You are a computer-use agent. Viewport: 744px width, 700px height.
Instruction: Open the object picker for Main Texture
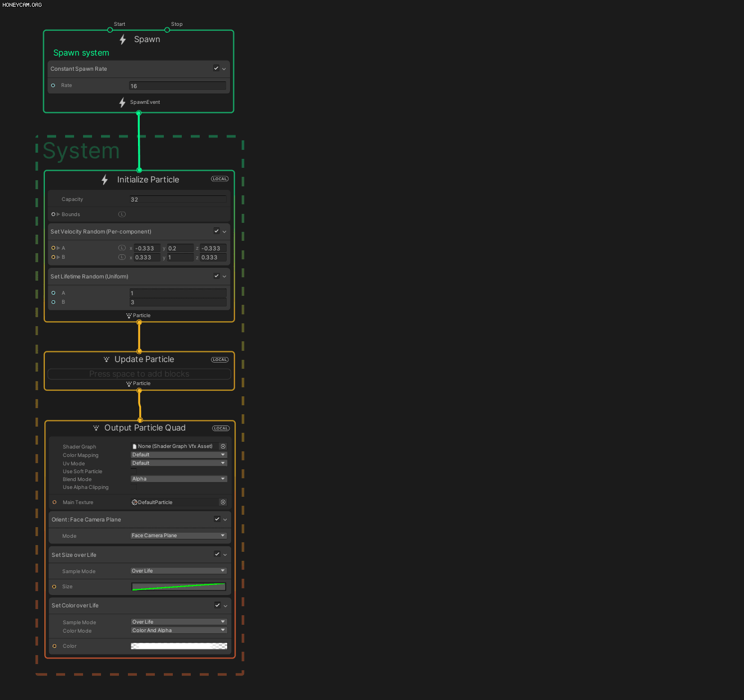click(223, 502)
